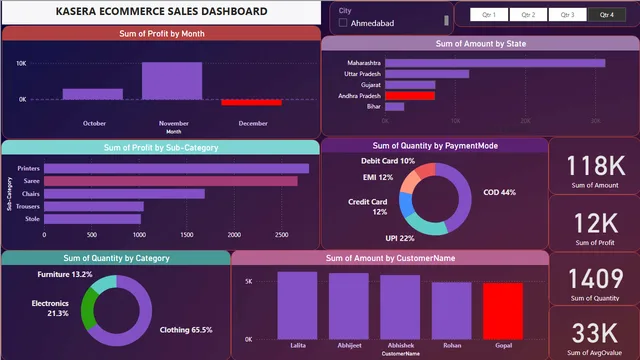Image resolution: width=640 pixels, height=360 pixels.
Task: Click the City slicer header label
Action: point(345,11)
